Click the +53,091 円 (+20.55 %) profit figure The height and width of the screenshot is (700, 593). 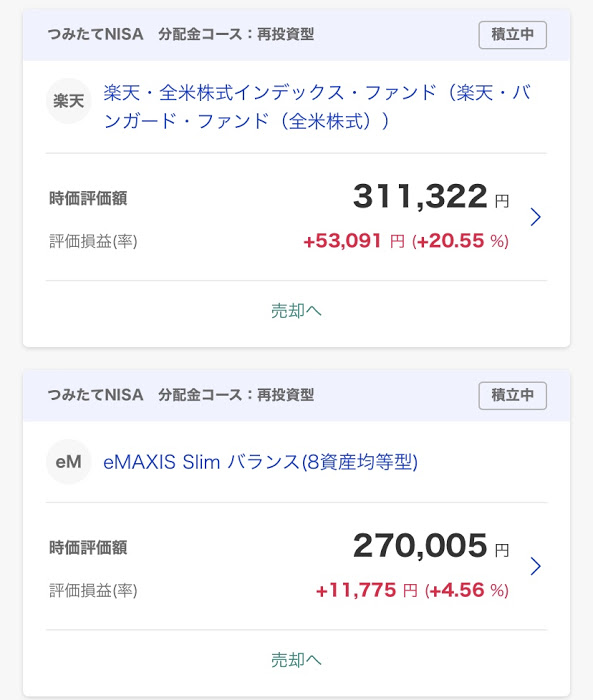(x=406, y=241)
